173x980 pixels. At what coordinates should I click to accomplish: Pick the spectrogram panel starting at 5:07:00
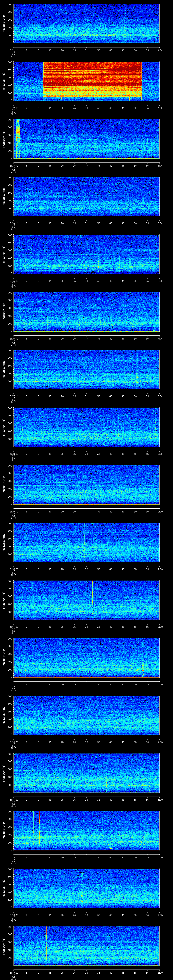86,369
